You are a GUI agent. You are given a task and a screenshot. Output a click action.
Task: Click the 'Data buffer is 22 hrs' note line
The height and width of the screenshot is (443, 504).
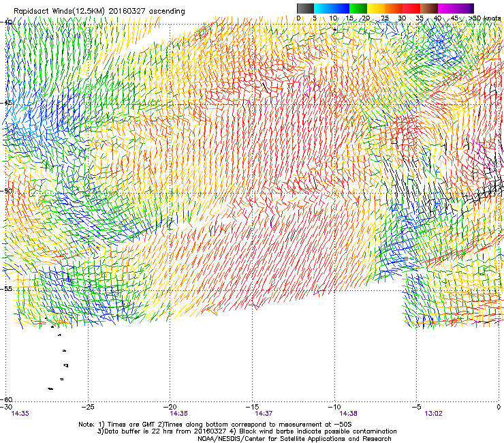tap(247, 431)
